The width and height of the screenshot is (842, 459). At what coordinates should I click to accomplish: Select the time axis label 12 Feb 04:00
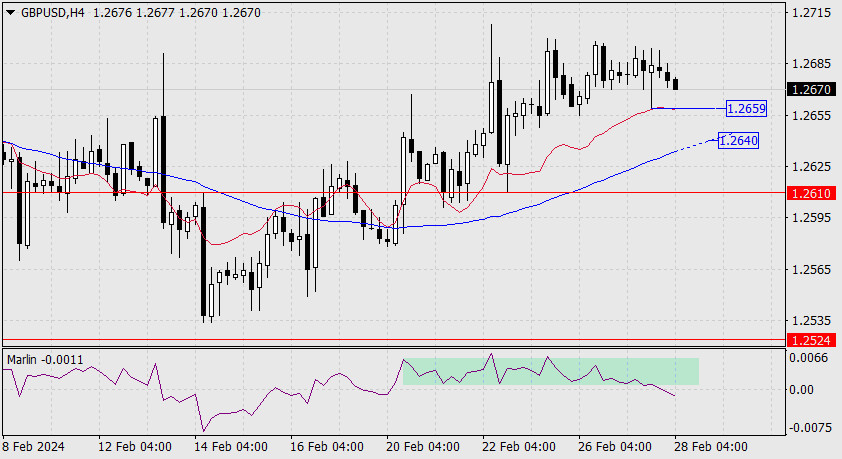(135, 447)
